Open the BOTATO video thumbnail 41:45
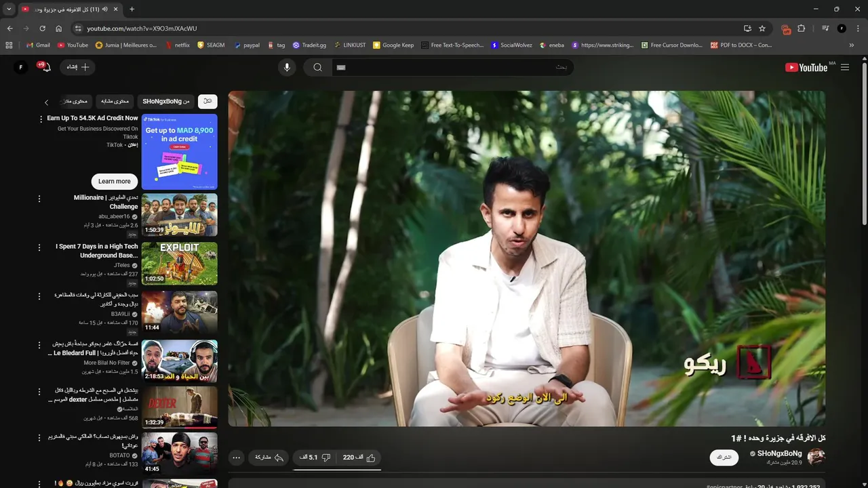 point(179,453)
